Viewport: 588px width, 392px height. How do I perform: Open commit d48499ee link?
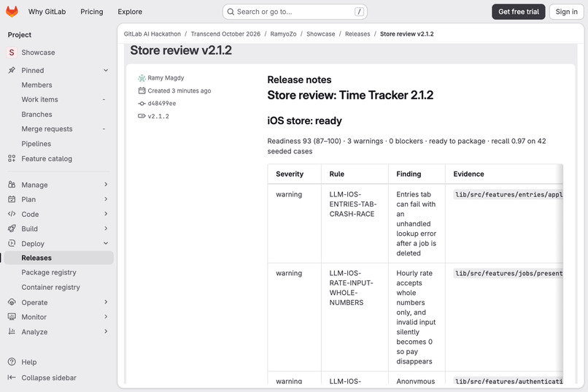click(162, 104)
